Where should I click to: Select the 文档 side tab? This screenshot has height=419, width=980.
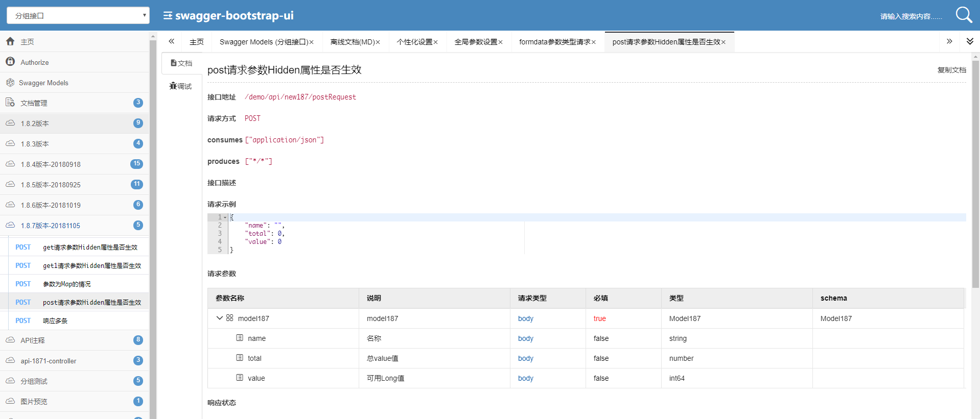click(x=181, y=63)
